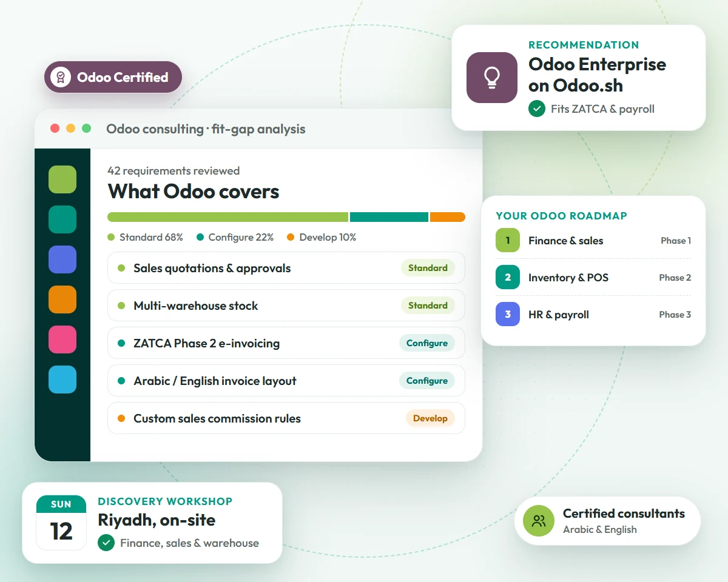Click the Riyadh, on-site heading
The height and width of the screenshot is (582, 728).
[157, 520]
